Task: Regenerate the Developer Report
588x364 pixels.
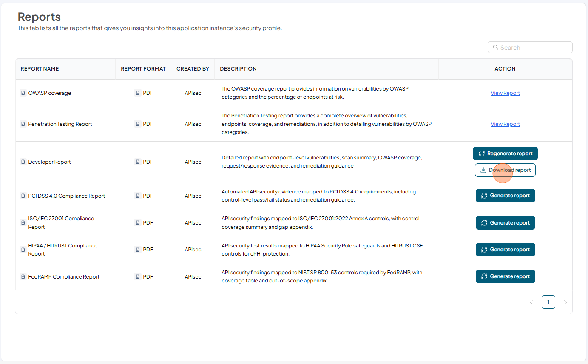Action: [505, 154]
